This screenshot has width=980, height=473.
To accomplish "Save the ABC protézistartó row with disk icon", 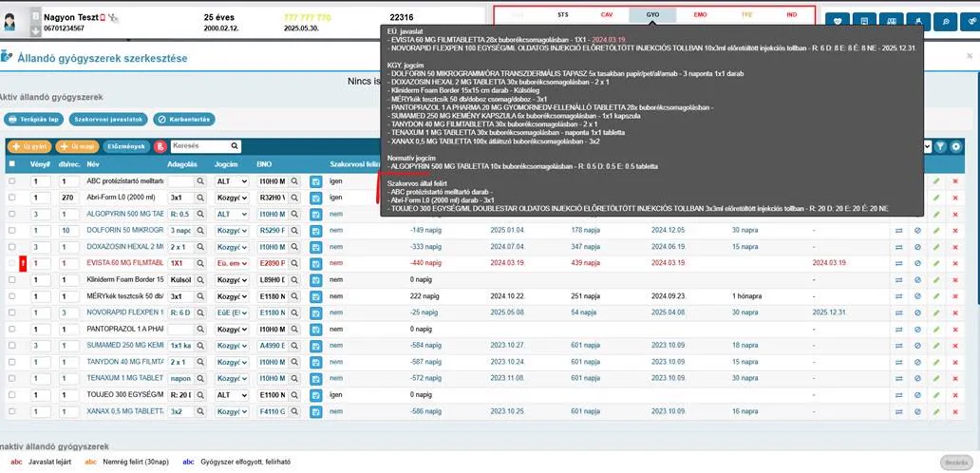I will point(315,181).
